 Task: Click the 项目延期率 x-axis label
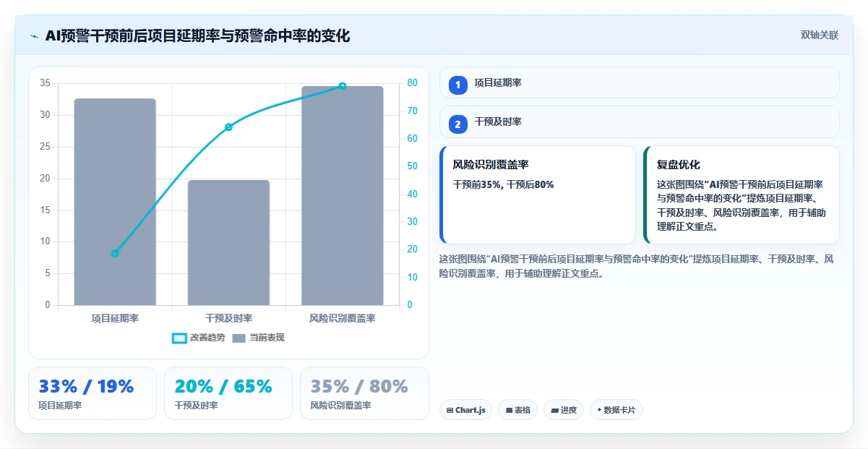[x=115, y=318]
